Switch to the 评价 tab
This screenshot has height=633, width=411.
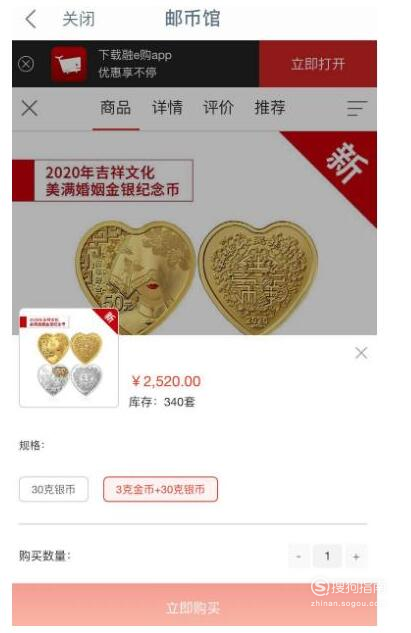coord(218,108)
